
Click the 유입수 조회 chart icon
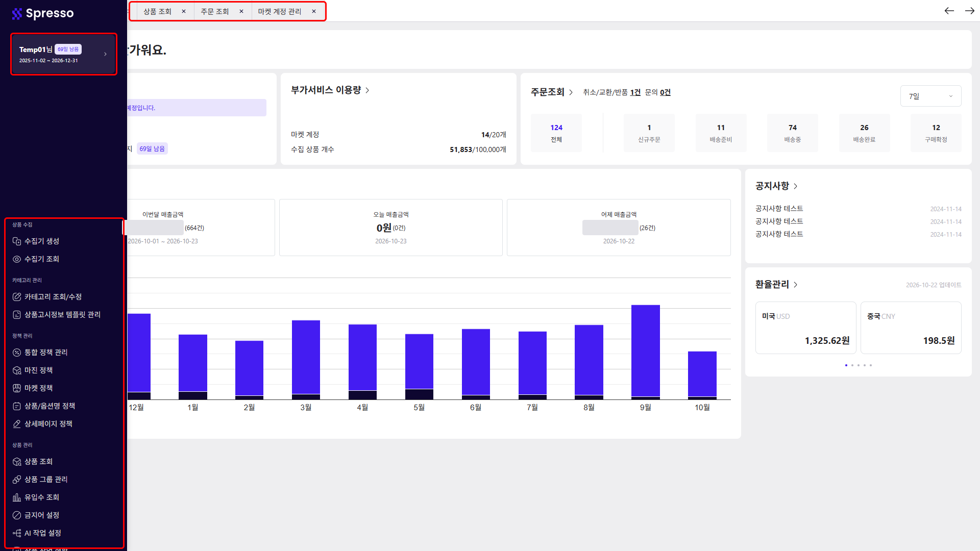(17, 497)
